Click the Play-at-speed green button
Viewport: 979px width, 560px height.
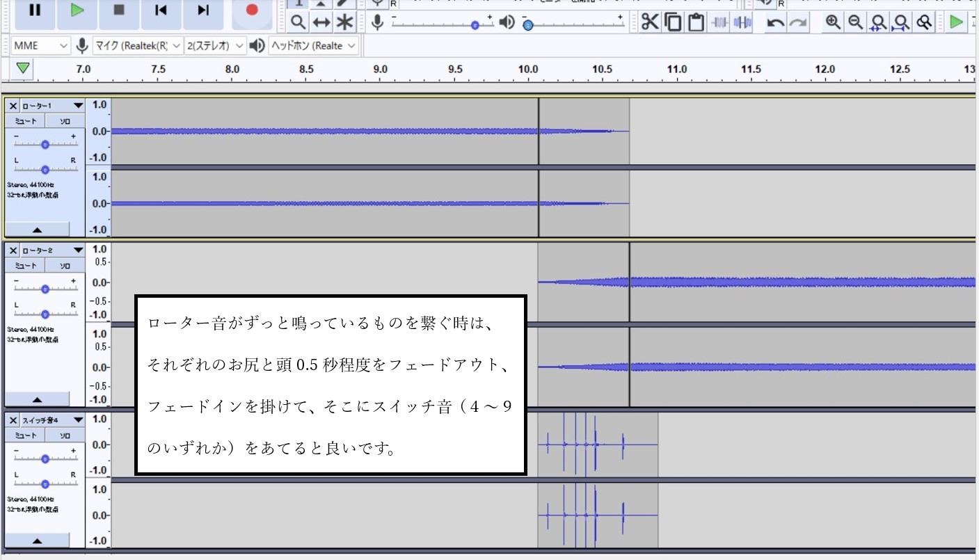[957, 22]
